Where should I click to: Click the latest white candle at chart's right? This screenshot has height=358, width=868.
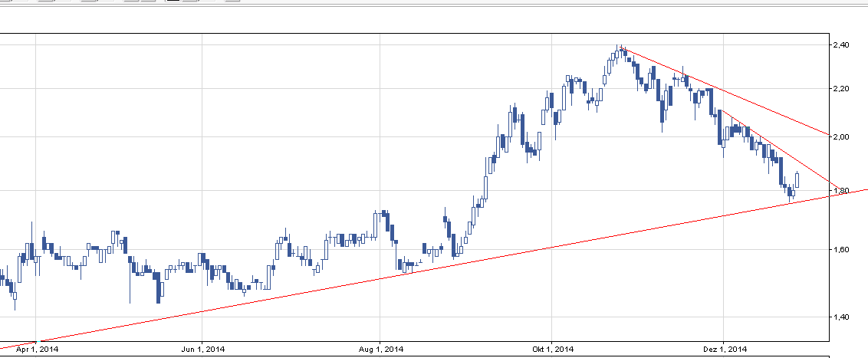(x=798, y=179)
